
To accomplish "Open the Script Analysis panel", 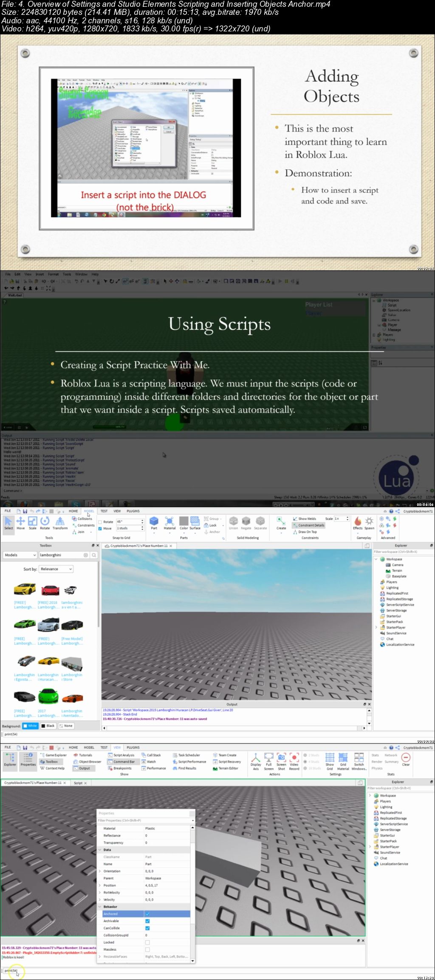I will click(121, 755).
